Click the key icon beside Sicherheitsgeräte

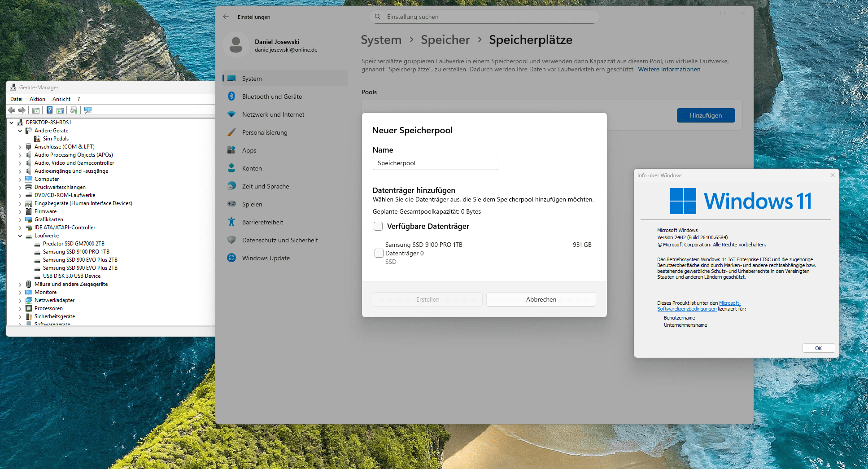pyautogui.click(x=29, y=316)
